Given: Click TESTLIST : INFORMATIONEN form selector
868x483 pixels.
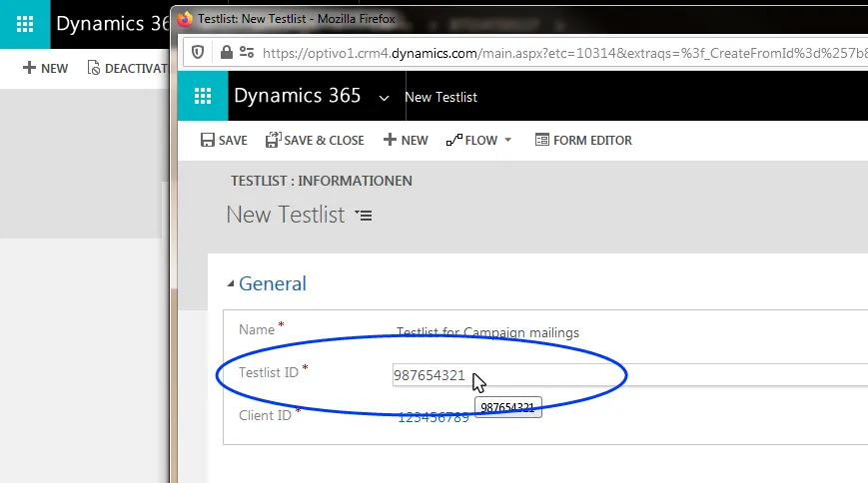Looking at the screenshot, I should pyautogui.click(x=321, y=181).
